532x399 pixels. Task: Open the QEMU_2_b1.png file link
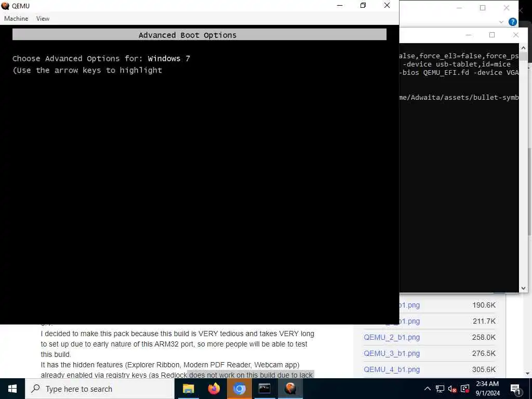tap(392, 337)
